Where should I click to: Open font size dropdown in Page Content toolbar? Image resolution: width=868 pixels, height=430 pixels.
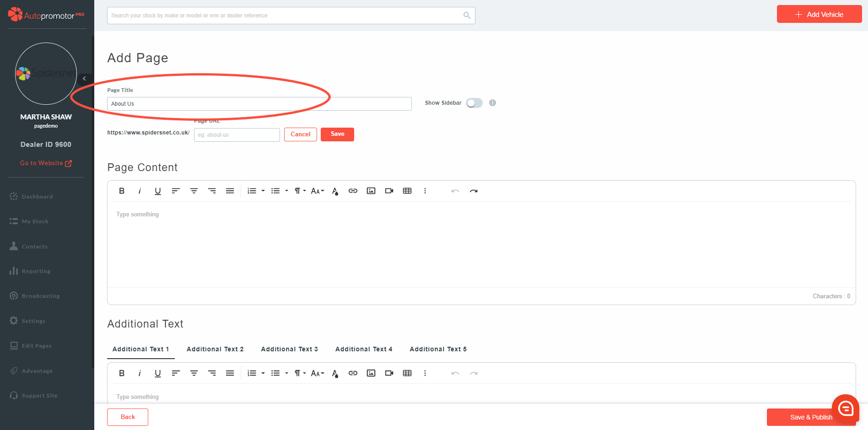[x=318, y=191]
